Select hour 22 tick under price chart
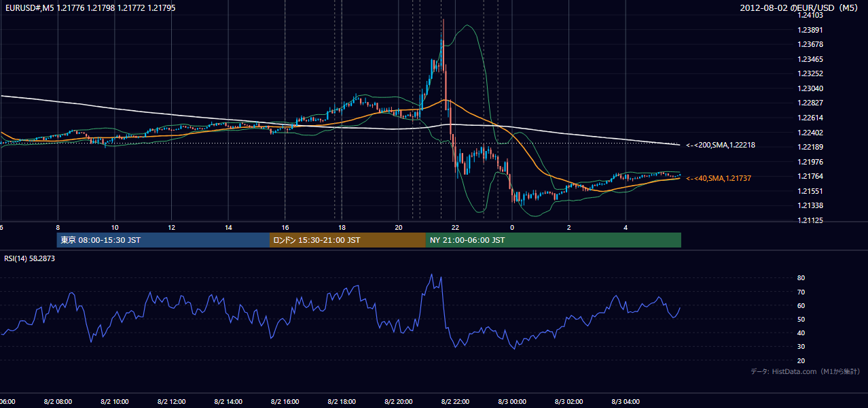Viewport: 868px width, 408px height. [x=456, y=228]
